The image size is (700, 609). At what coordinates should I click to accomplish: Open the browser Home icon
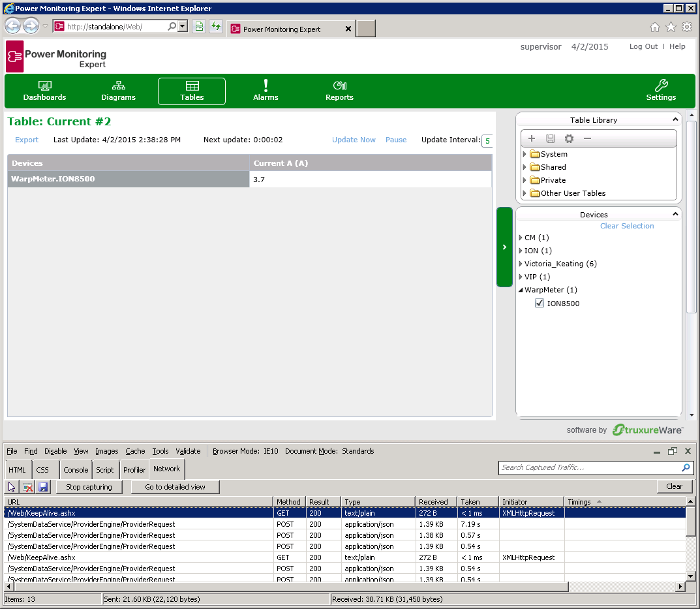click(x=654, y=27)
